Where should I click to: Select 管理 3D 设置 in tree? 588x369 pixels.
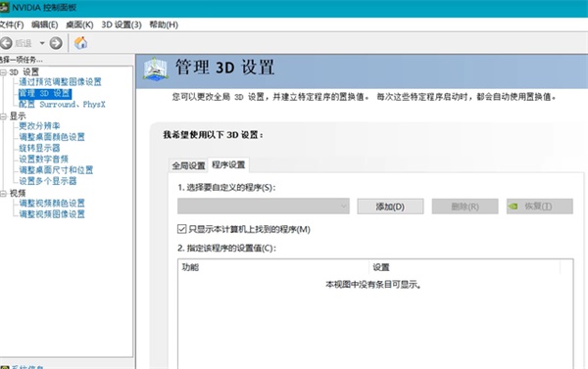tap(45, 93)
